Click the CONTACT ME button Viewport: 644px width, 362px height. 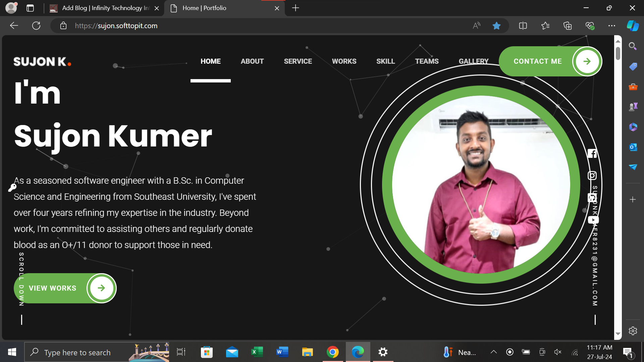pos(550,61)
